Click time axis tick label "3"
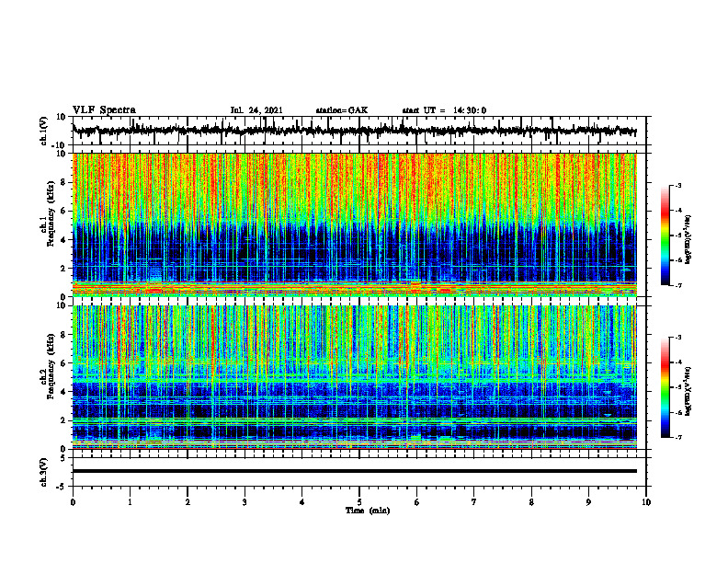This screenshot has width=728, height=563. [x=245, y=502]
